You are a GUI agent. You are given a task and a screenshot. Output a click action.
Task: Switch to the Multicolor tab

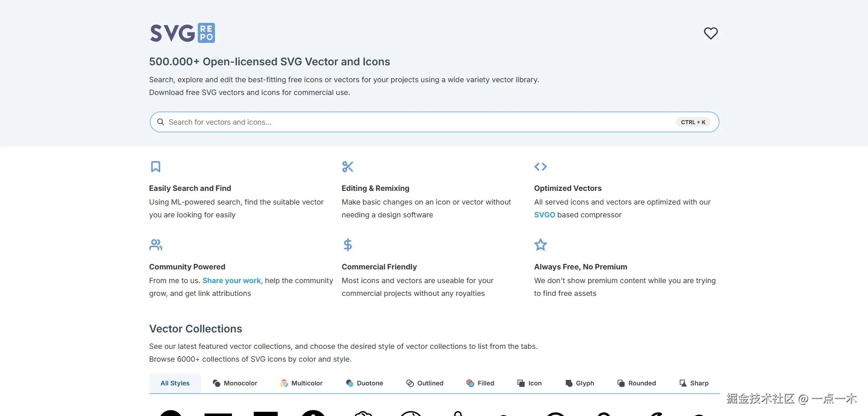tap(301, 383)
